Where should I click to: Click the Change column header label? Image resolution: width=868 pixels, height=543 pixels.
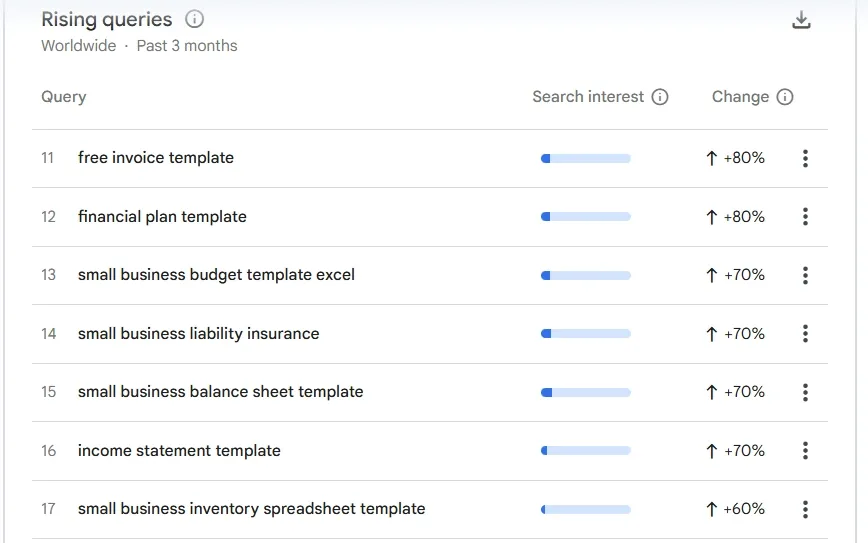click(740, 97)
